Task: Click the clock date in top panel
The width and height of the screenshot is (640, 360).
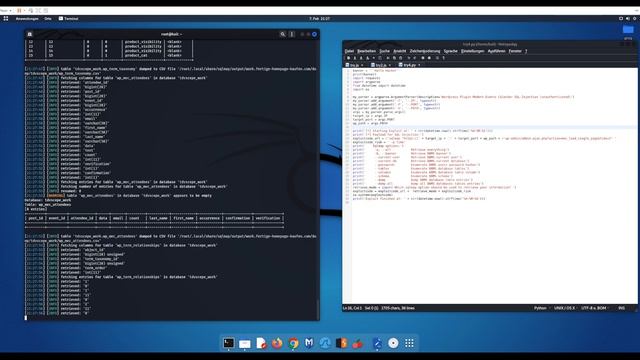Action: (320, 18)
